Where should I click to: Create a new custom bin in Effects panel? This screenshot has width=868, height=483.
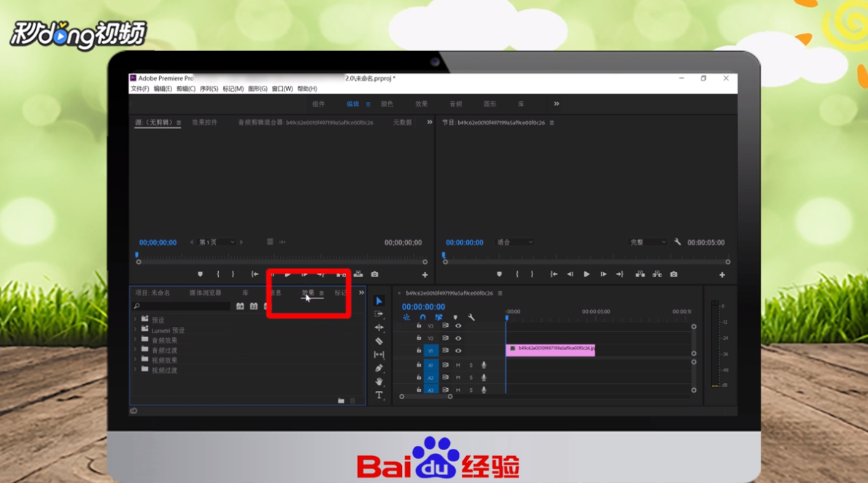pos(341,401)
